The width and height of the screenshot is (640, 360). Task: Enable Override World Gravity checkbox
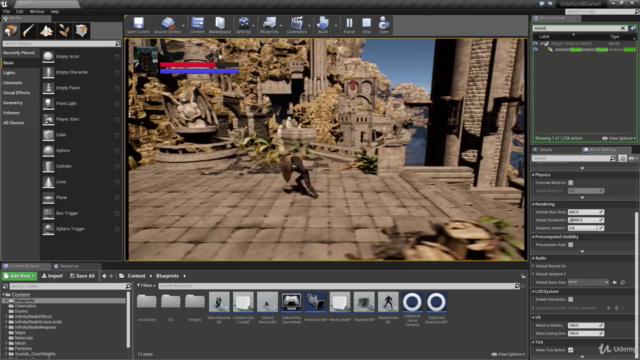(x=571, y=183)
